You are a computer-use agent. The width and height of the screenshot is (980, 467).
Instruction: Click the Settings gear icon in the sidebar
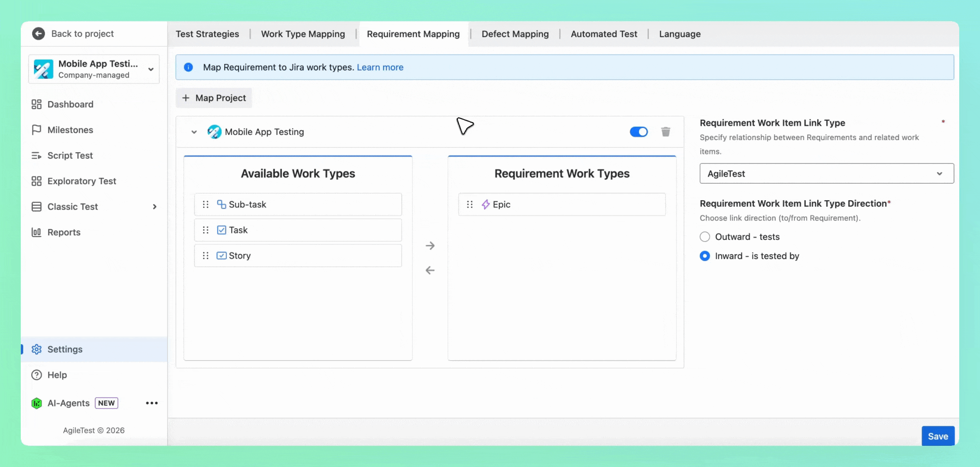click(36, 349)
